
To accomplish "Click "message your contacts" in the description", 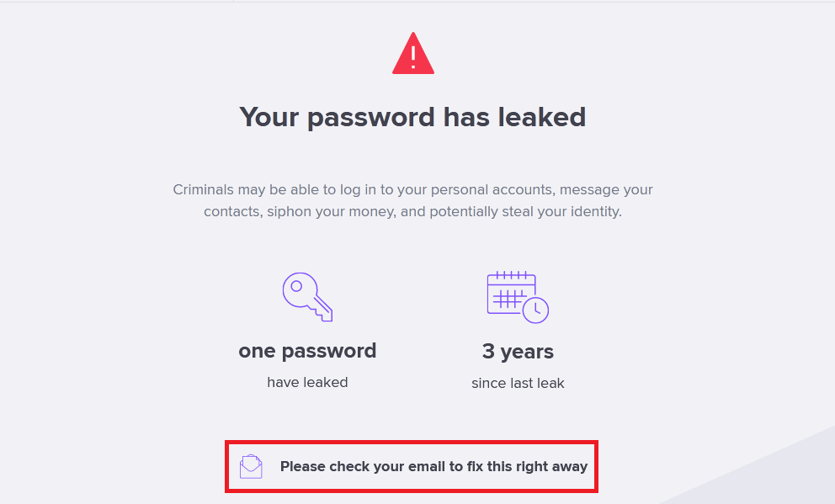I will pyautogui.click(x=606, y=189).
